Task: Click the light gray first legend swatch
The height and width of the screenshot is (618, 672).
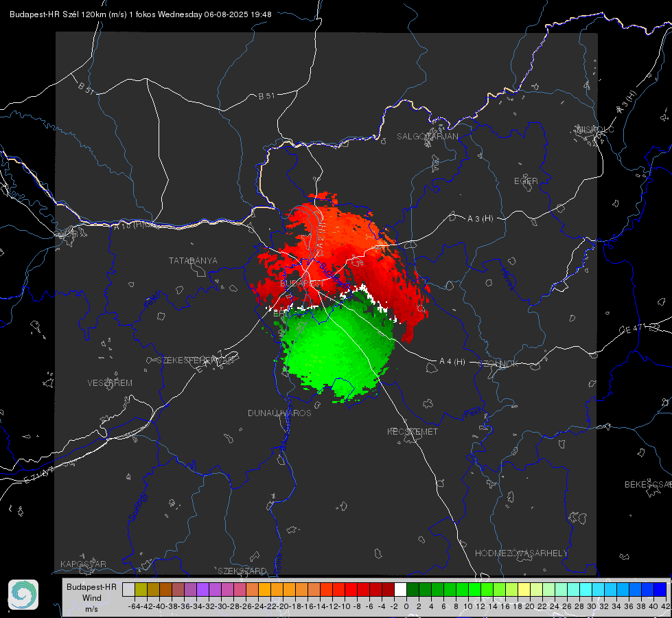Action: [128, 589]
